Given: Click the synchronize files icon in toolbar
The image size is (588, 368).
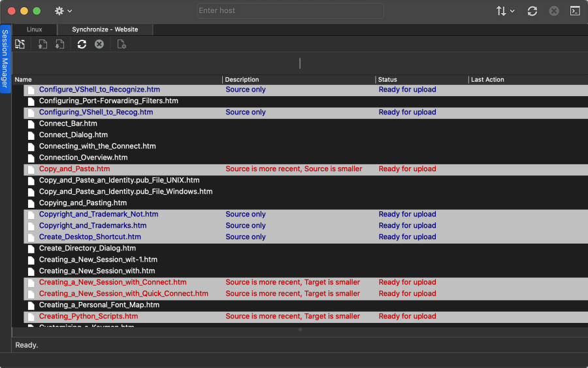Looking at the screenshot, I should coord(20,44).
